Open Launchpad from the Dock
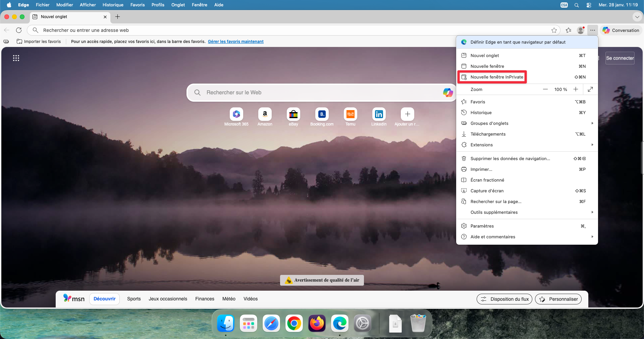The height and width of the screenshot is (339, 644). 249,323
